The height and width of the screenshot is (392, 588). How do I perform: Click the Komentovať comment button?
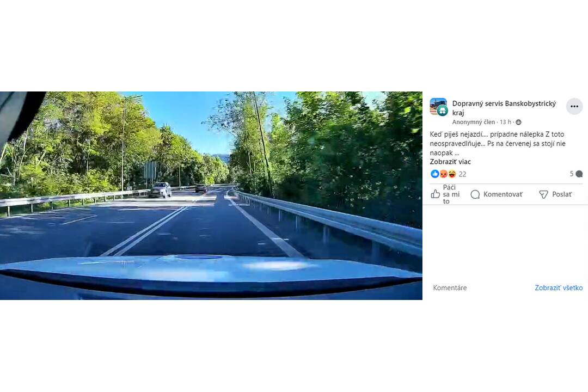[497, 194]
